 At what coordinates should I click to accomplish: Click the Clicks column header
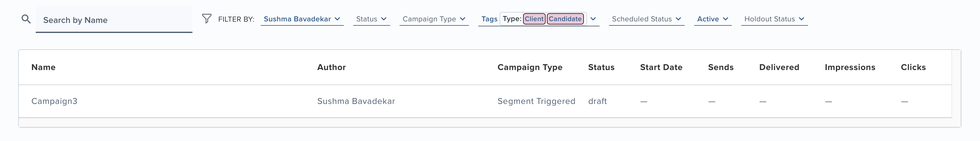913,68
